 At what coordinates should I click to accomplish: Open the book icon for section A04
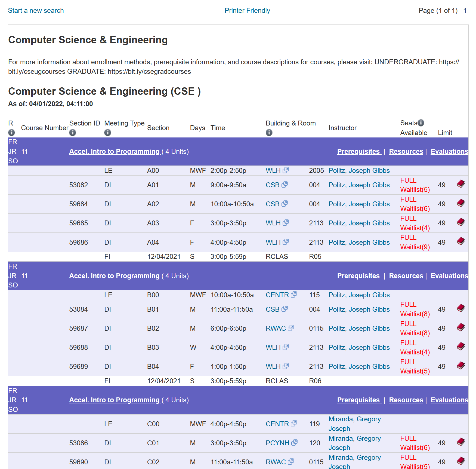(460, 241)
